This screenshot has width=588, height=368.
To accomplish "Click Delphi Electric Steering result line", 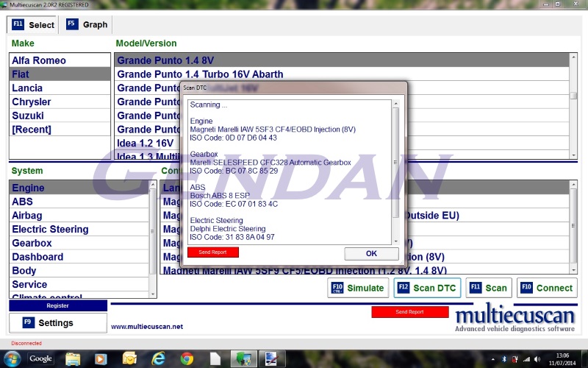I will click(228, 229).
